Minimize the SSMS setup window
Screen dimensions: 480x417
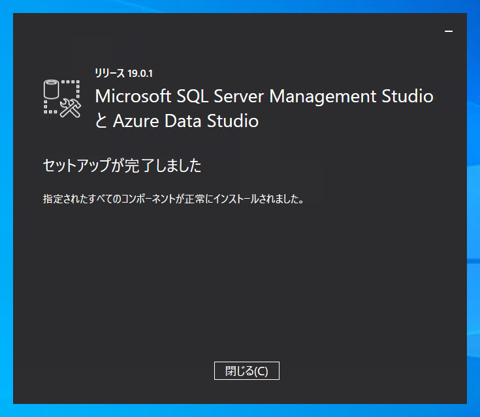pos(449,31)
